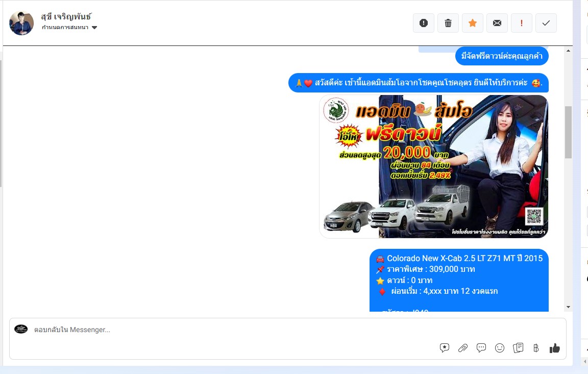Select ดาวน์ : 0 บาท line
588x374 pixels.
pos(409,280)
